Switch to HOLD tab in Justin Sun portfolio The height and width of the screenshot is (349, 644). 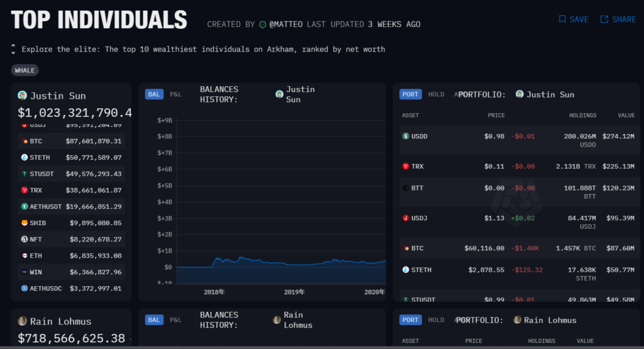pos(436,94)
